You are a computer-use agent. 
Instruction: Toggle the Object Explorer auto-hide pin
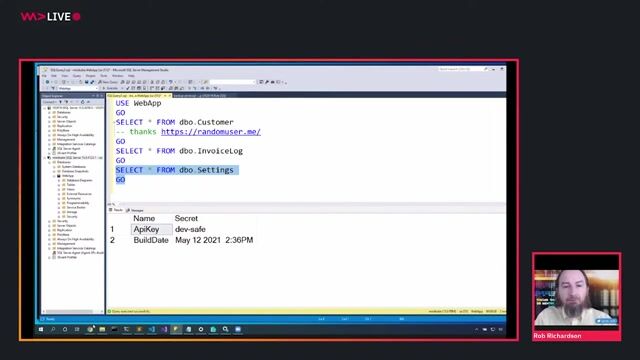(98, 96)
